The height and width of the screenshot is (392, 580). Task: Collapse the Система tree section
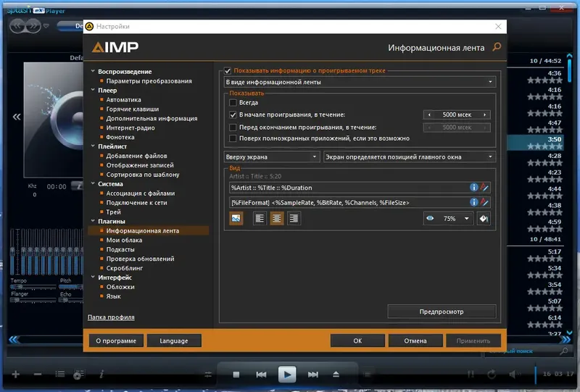point(93,183)
